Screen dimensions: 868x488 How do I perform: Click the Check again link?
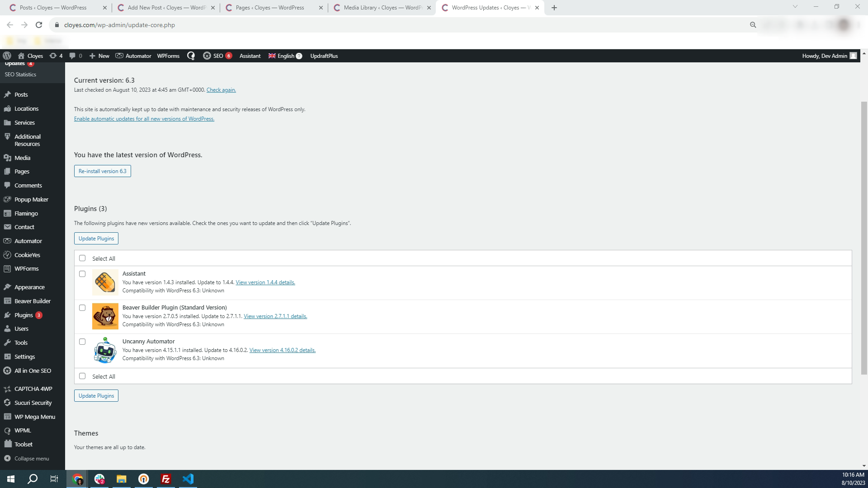tap(221, 90)
